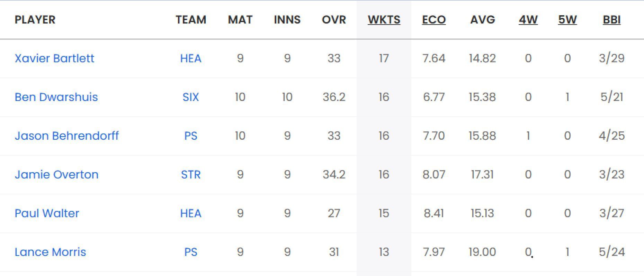Viewport: 644px width, 276px height.
Task: Open PS team link for Lance Morris
Action: [190, 252]
